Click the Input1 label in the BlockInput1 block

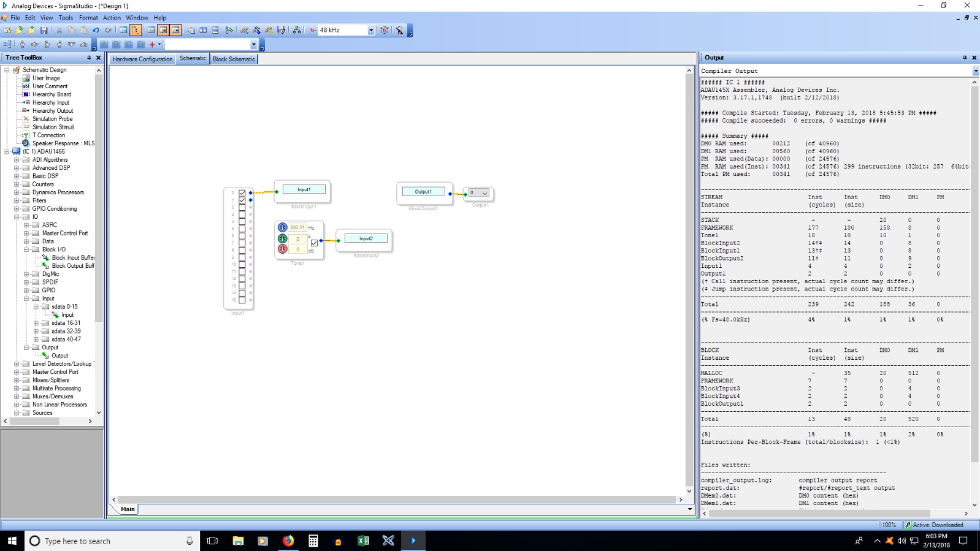tap(304, 189)
